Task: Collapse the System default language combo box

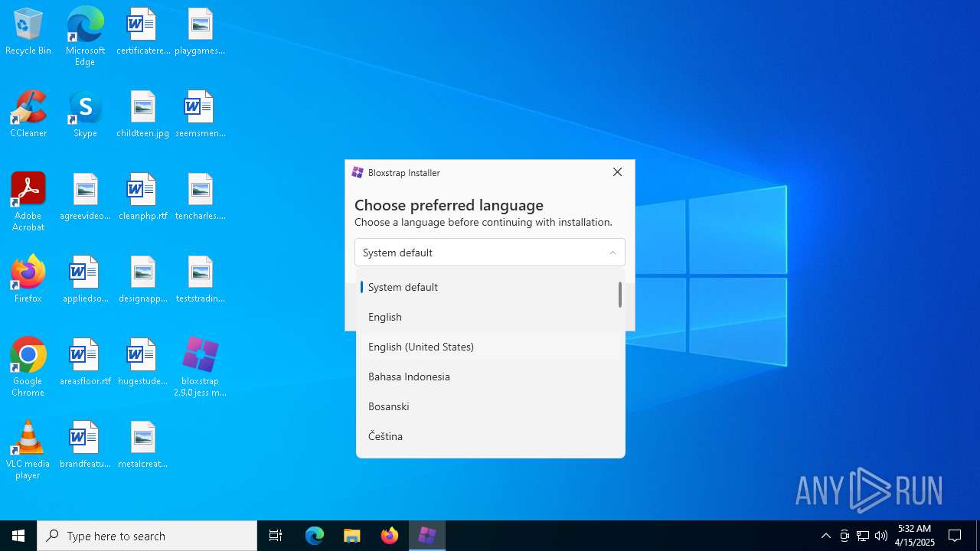Action: coord(490,253)
